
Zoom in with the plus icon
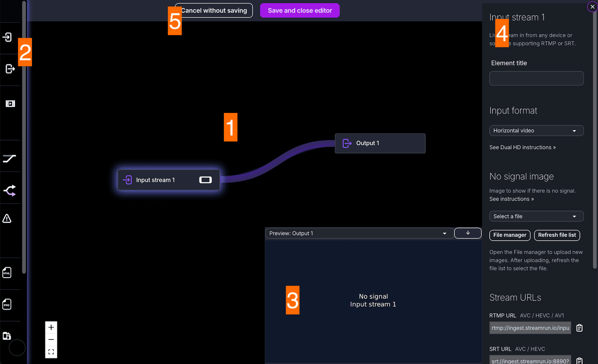(x=51, y=327)
